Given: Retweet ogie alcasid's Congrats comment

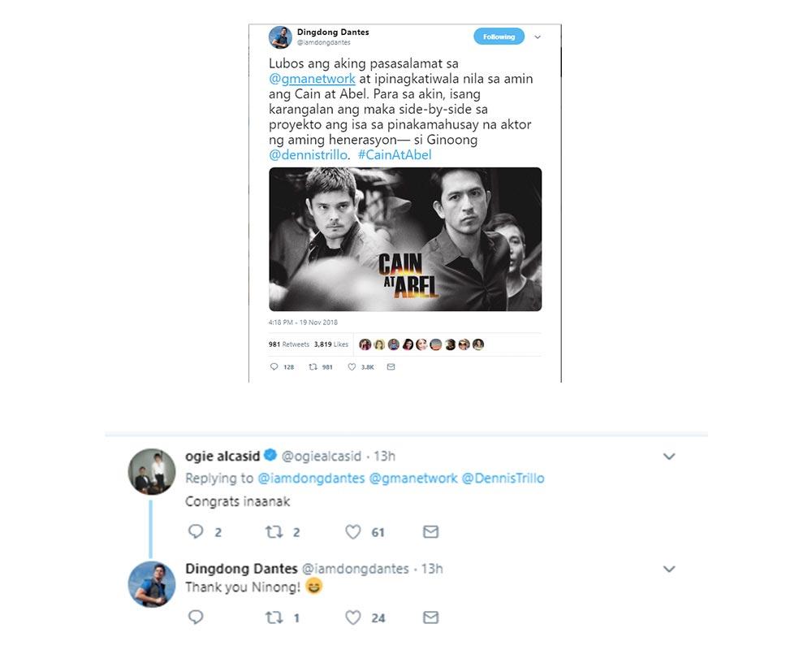Looking at the screenshot, I should point(274,532).
